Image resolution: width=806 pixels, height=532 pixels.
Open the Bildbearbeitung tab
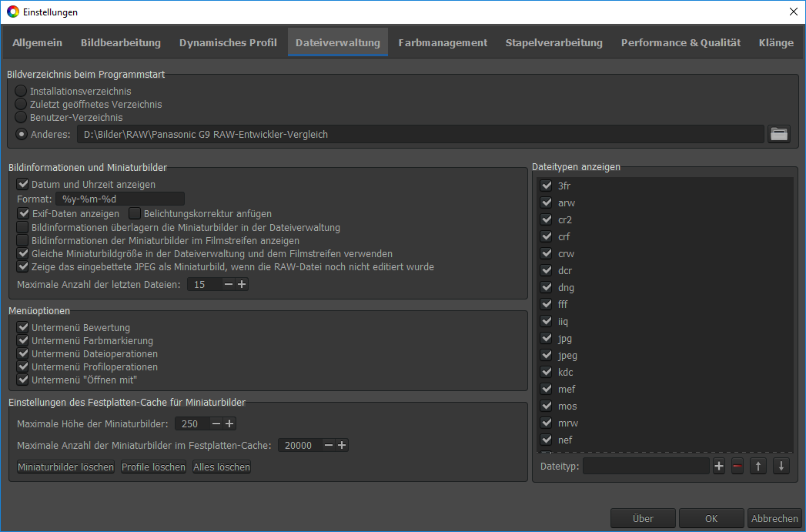click(121, 43)
